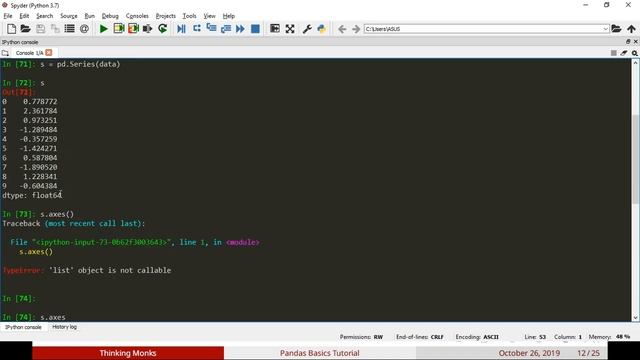Open the Source menu
This screenshot has width=640, height=360.
point(69,16)
